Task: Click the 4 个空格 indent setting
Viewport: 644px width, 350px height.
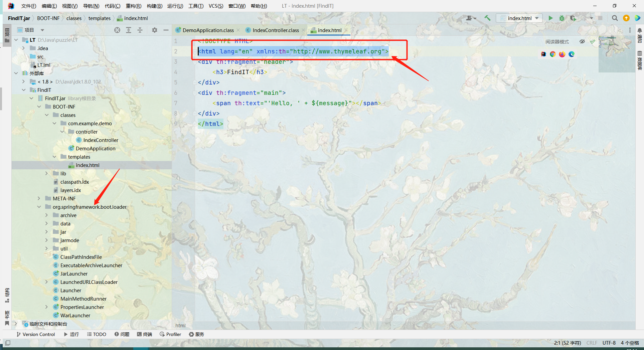Action: pyautogui.click(x=630, y=343)
